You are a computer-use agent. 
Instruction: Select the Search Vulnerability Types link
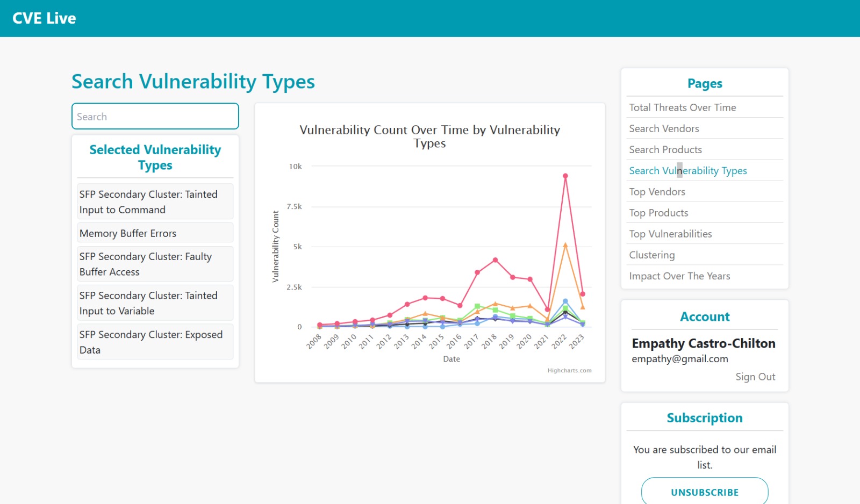click(x=688, y=170)
